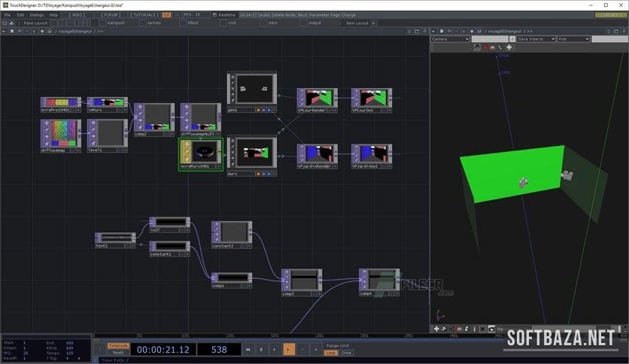Screen dimensions: 629x364
Task: Click the frame number field showing 538
Action: tap(218, 349)
